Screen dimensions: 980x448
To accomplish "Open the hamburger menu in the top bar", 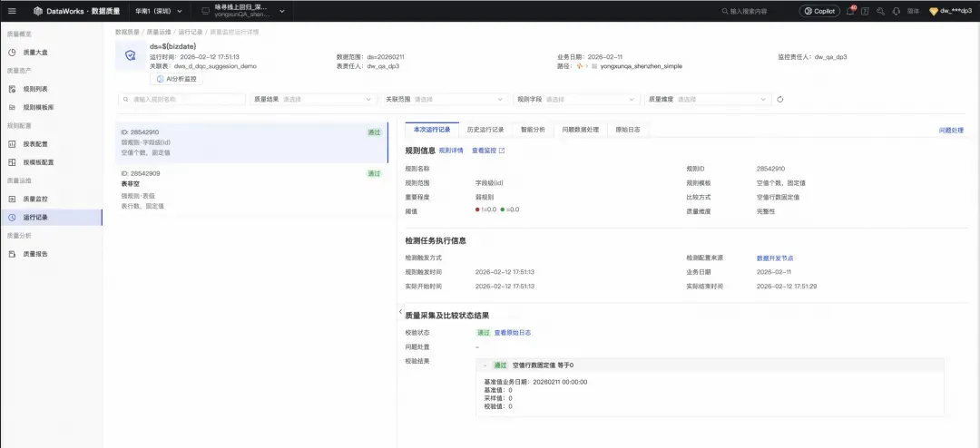I will tap(12, 11).
